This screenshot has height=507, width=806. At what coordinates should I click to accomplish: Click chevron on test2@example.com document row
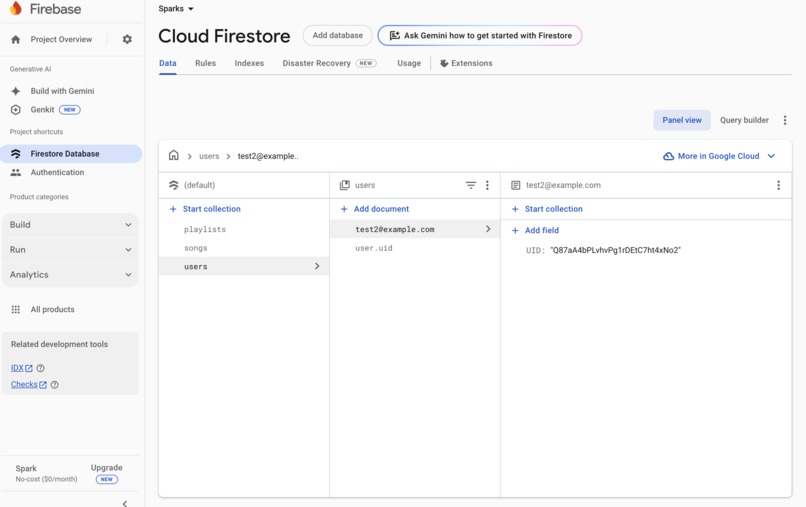click(x=488, y=229)
